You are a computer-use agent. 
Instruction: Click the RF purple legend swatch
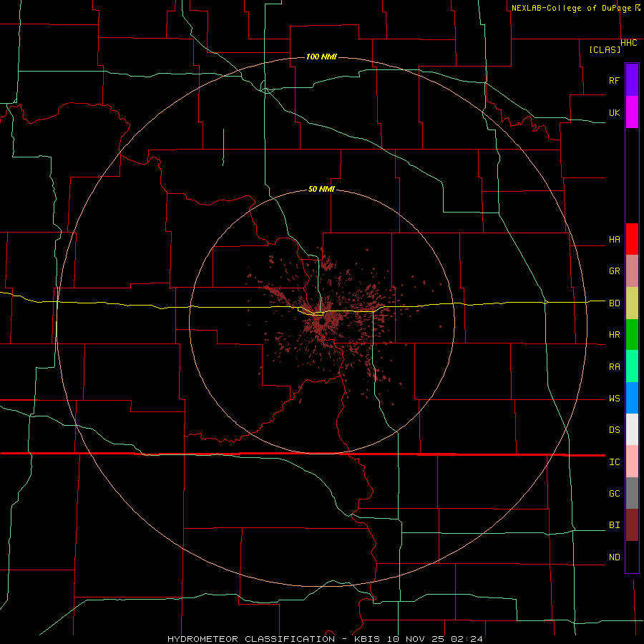pyautogui.click(x=632, y=80)
